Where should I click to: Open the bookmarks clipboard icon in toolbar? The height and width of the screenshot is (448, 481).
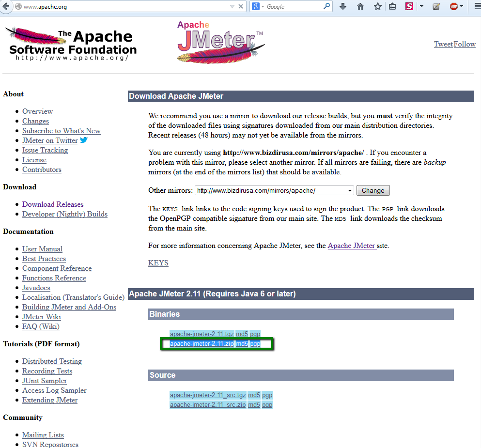pyautogui.click(x=392, y=7)
